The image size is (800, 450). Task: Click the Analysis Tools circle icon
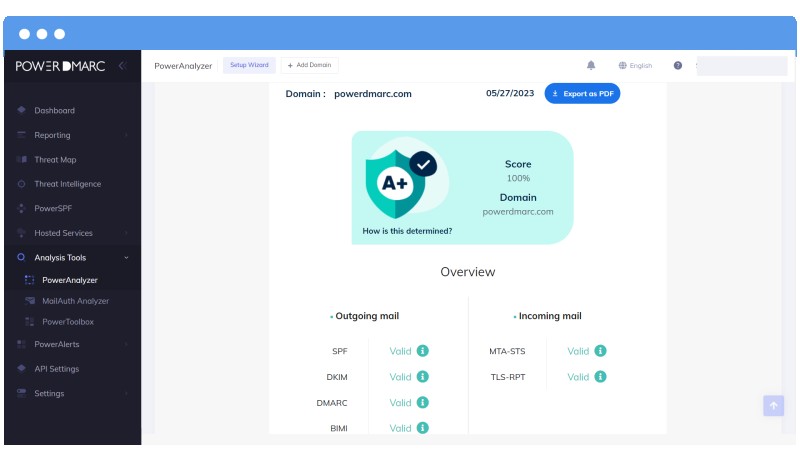pos(21,257)
